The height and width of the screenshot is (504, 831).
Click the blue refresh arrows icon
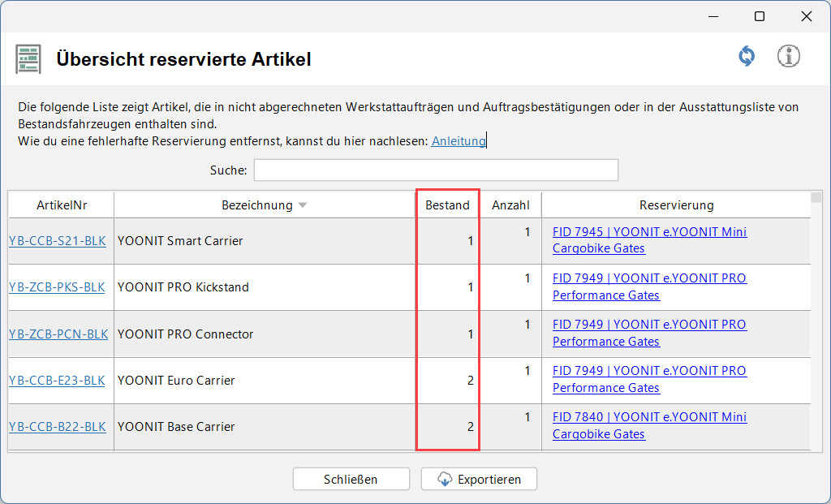tap(747, 56)
